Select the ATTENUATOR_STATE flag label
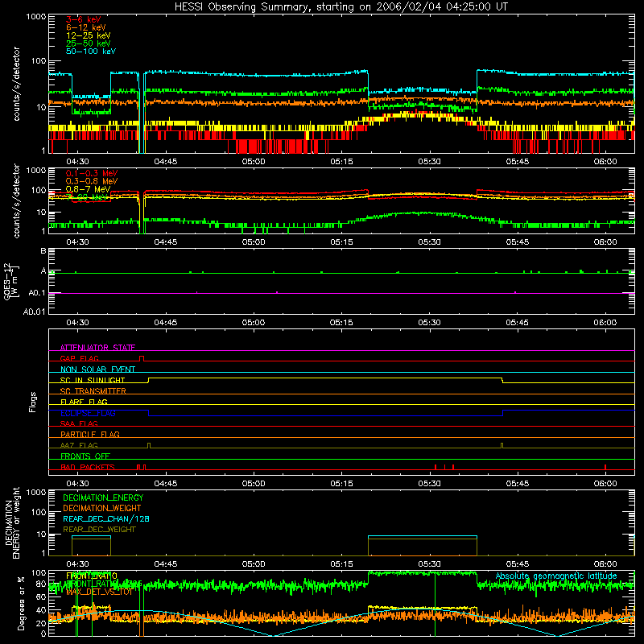The height and width of the screenshot is (644, 644). tap(97, 348)
